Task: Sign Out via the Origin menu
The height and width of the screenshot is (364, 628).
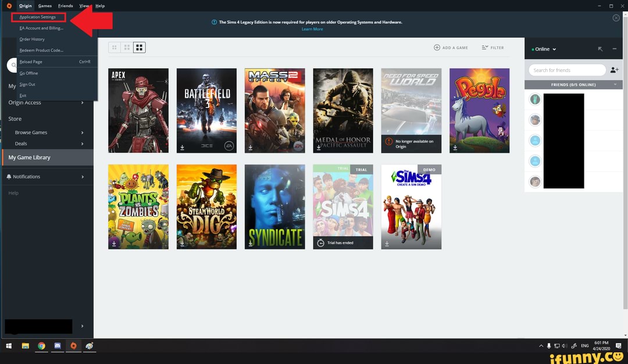Action: point(27,84)
